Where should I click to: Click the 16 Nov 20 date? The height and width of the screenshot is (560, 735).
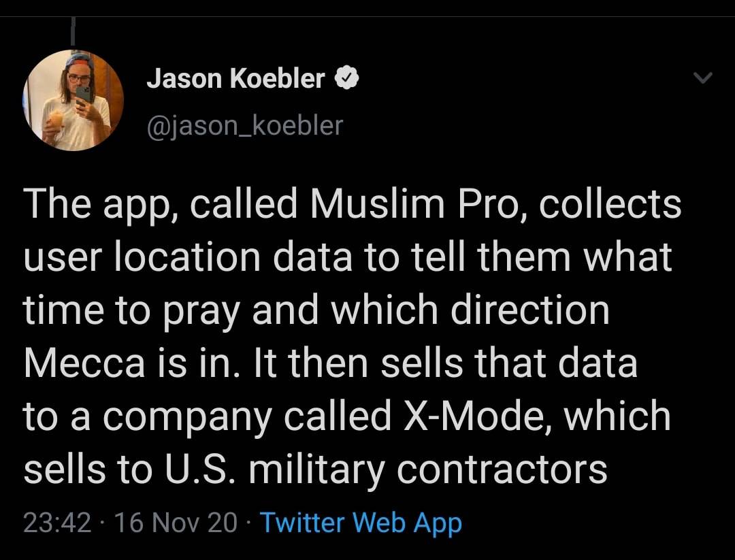click(176, 523)
